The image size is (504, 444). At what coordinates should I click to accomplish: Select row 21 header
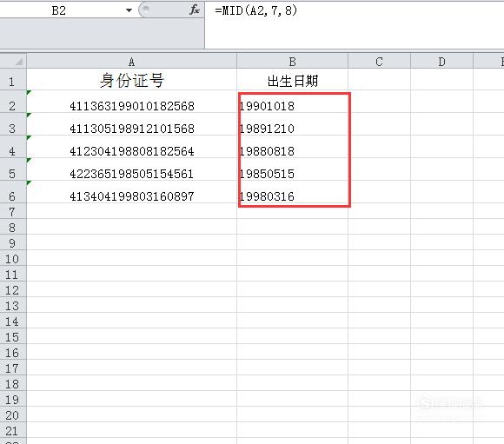13,430
